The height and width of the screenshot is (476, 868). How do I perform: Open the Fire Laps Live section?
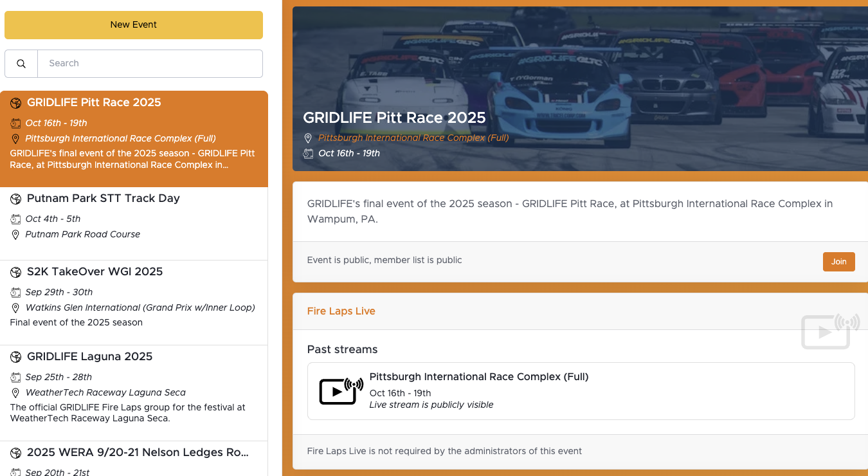[x=341, y=311]
